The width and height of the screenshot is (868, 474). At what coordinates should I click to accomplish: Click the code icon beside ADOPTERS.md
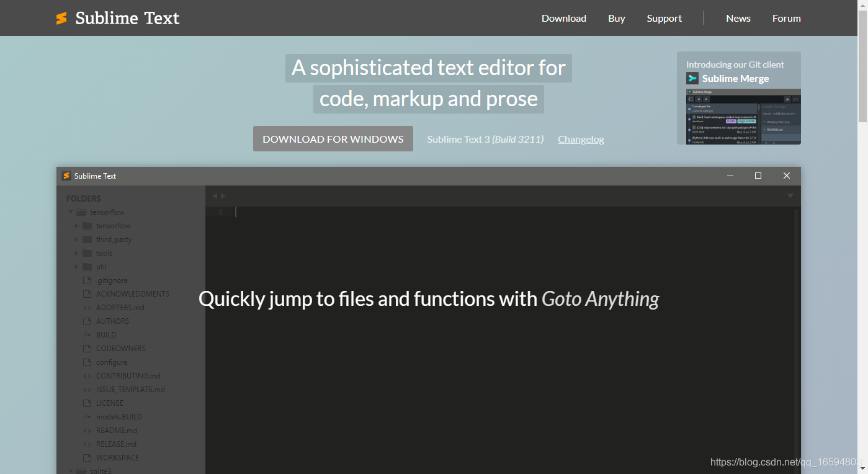[x=87, y=307]
